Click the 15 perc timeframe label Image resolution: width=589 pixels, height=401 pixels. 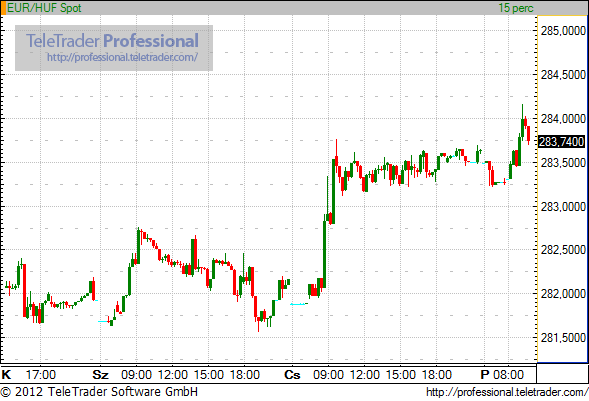(516, 8)
